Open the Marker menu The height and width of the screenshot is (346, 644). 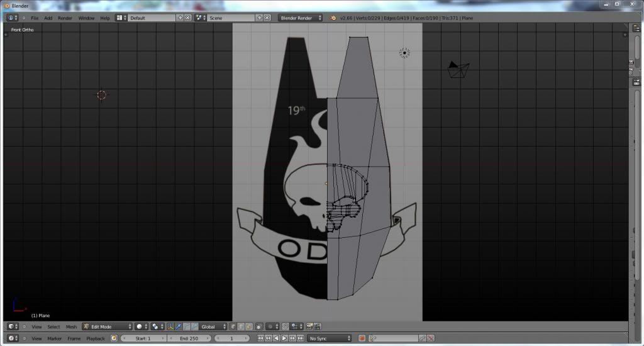[x=54, y=338]
